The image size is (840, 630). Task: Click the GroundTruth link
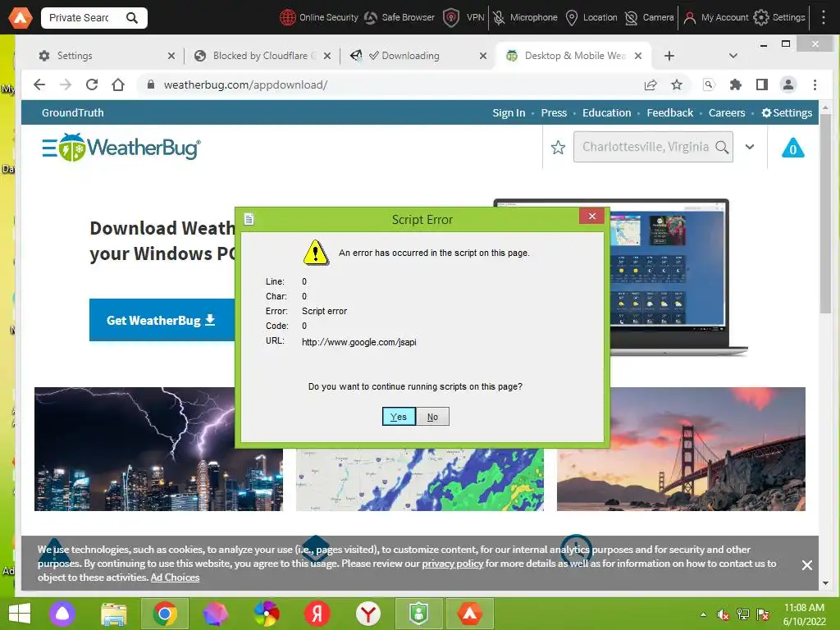pos(73,112)
